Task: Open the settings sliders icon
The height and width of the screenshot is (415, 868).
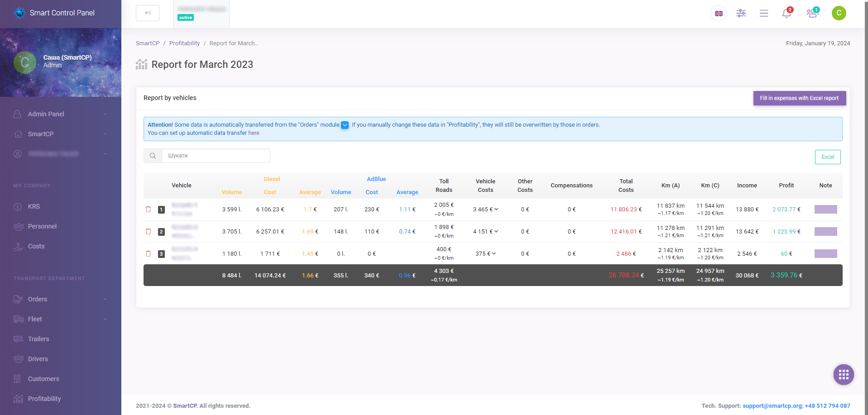Action: coord(741,14)
